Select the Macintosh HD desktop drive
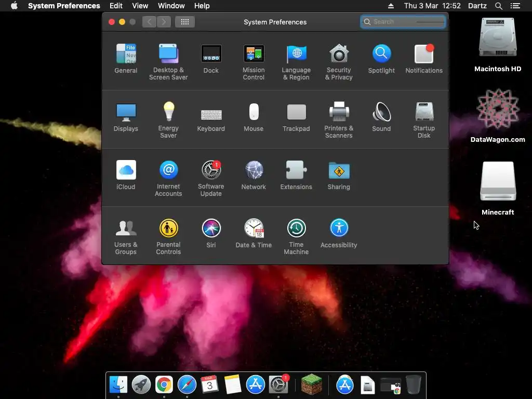 [x=498, y=45]
